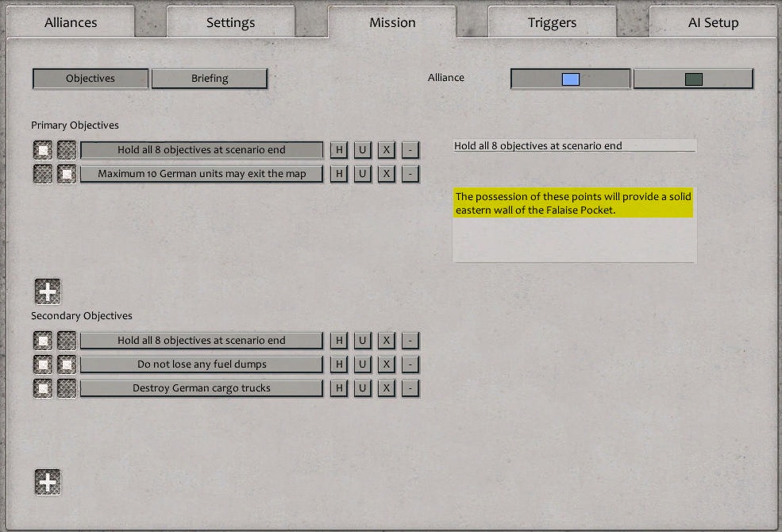Click the U button for the secondary 'Hold all 8 objectives' entry

click(x=361, y=340)
